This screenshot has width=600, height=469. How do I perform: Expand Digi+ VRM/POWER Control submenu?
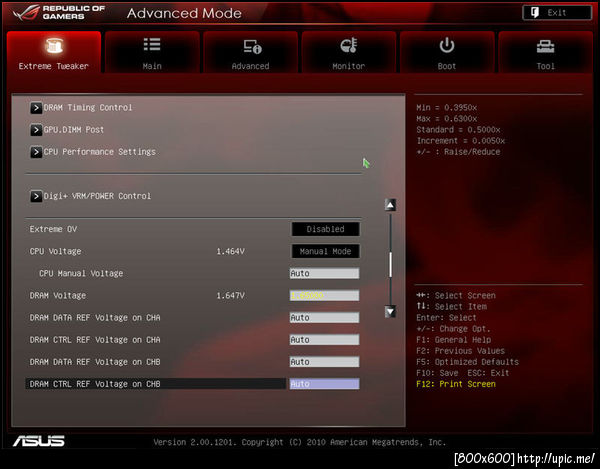click(x=91, y=196)
